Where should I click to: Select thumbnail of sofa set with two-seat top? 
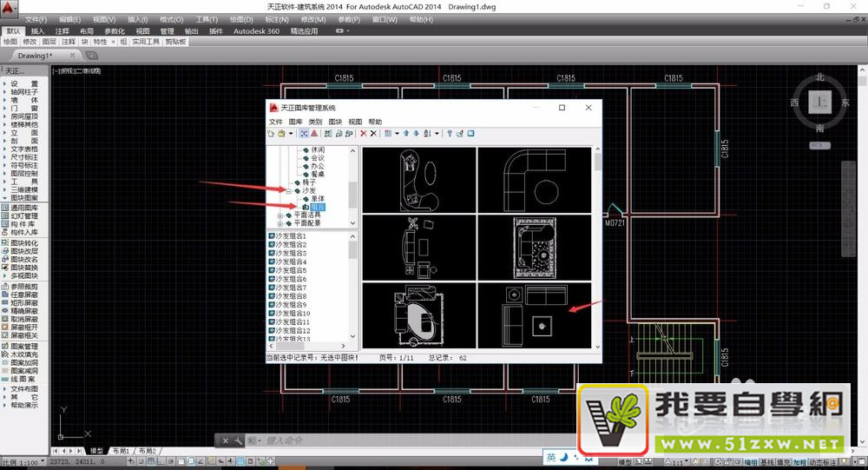tap(534, 315)
